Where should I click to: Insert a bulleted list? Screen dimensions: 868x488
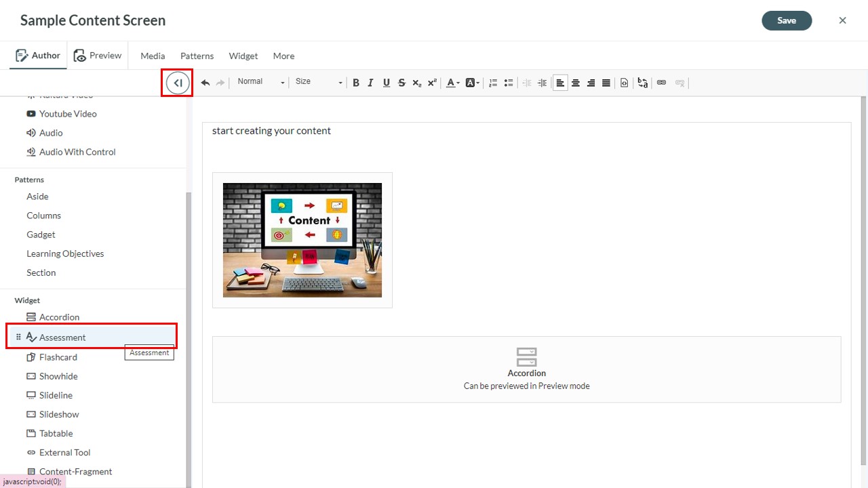[x=509, y=83]
